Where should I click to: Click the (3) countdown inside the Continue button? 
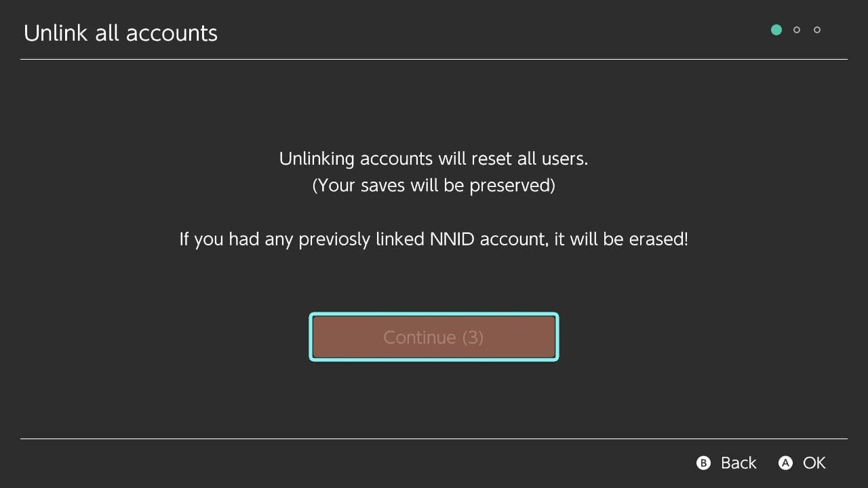pyautogui.click(x=473, y=338)
